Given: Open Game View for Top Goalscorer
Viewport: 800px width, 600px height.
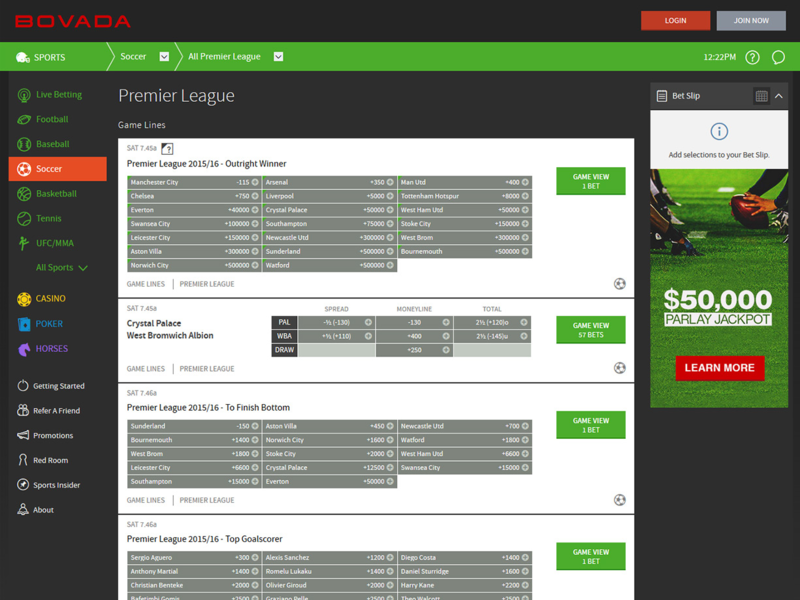Looking at the screenshot, I should [591, 557].
